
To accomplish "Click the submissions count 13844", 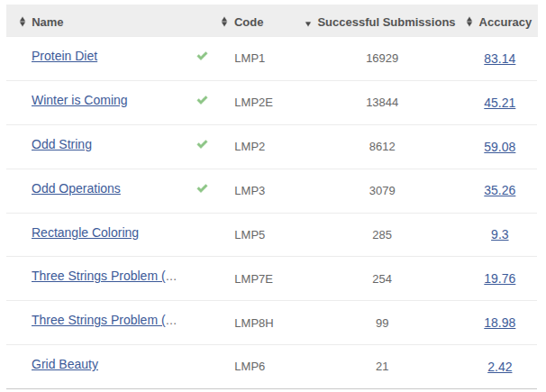I will click(382, 103).
